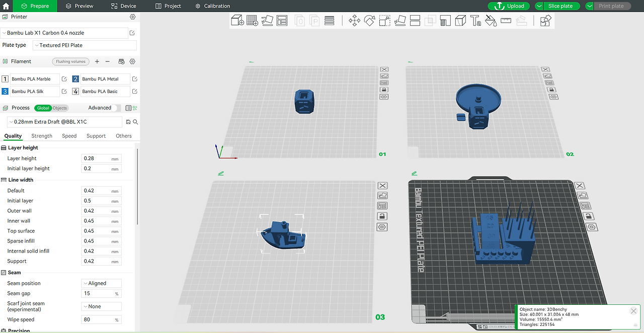Viewport: 644px width, 333px height.
Task: Open the Support settings tab
Action: click(96, 136)
